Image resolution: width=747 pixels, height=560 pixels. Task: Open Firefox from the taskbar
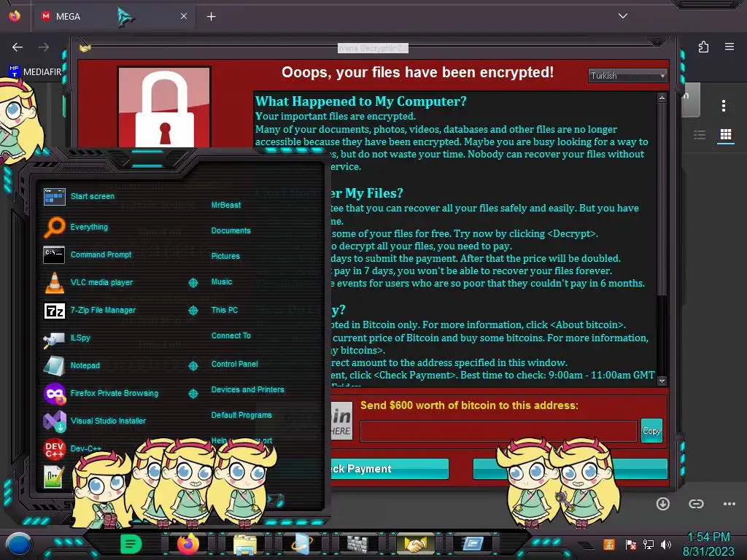pyautogui.click(x=187, y=544)
